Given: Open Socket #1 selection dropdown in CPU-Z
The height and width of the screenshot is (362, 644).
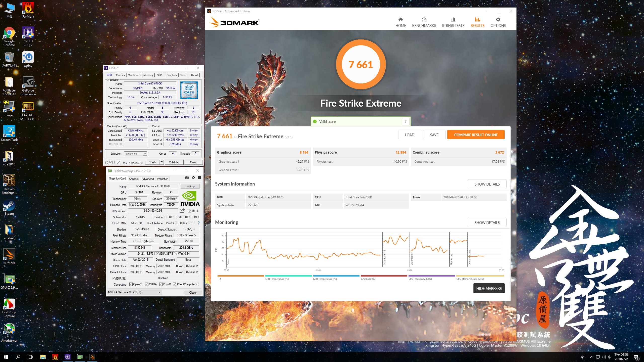Looking at the screenshot, I should pos(135,154).
